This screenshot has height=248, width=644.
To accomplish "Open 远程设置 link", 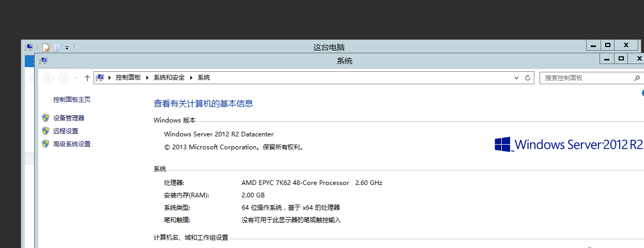I will pos(66,131).
